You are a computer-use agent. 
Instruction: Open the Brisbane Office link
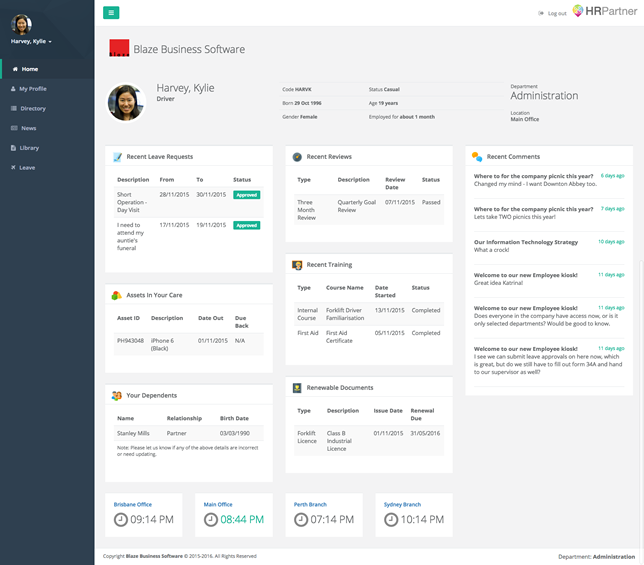coord(133,505)
